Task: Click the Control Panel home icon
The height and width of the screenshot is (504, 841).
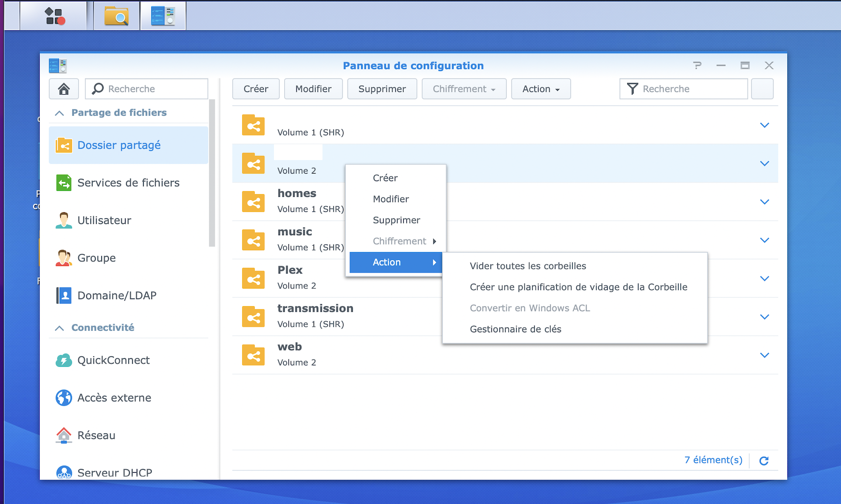Action: 64,89
